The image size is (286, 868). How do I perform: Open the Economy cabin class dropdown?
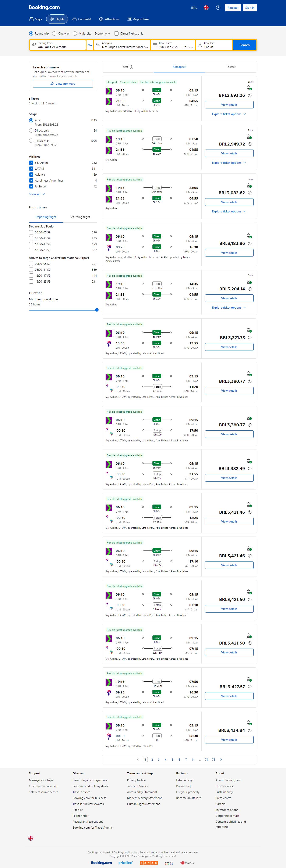(x=102, y=34)
